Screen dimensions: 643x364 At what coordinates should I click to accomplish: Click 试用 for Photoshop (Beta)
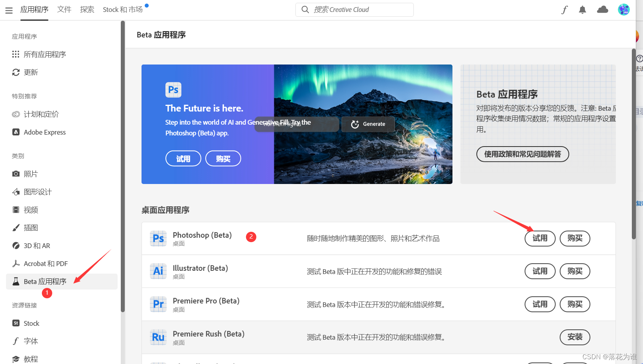point(540,239)
